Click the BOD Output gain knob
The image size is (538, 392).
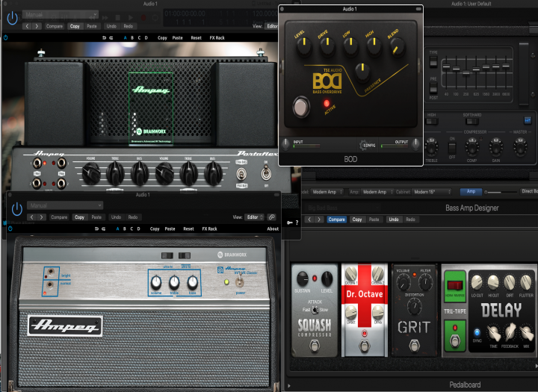pyautogui.click(x=415, y=144)
